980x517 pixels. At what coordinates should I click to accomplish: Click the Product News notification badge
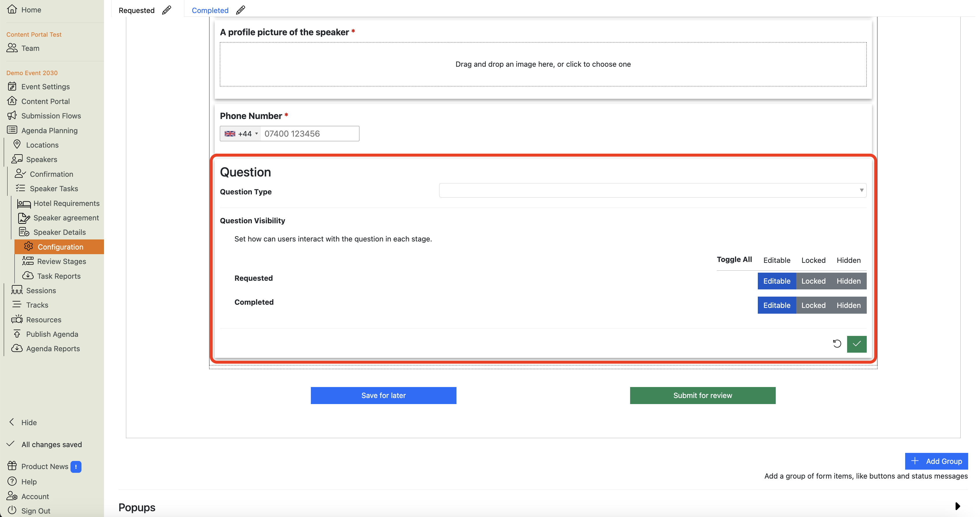76,466
